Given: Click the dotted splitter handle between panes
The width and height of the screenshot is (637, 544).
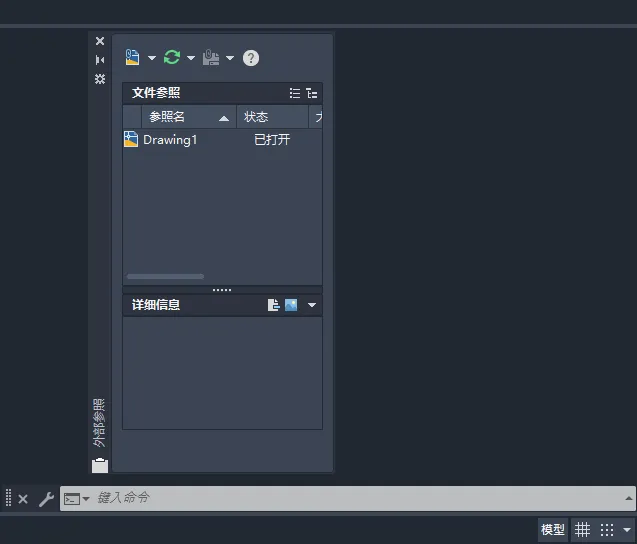Looking at the screenshot, I should (222, 290).
